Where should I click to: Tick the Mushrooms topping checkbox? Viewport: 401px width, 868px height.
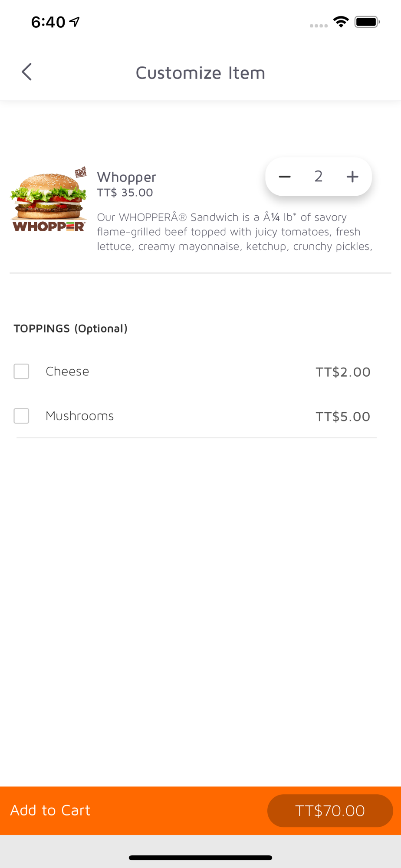tap(21, 416)
